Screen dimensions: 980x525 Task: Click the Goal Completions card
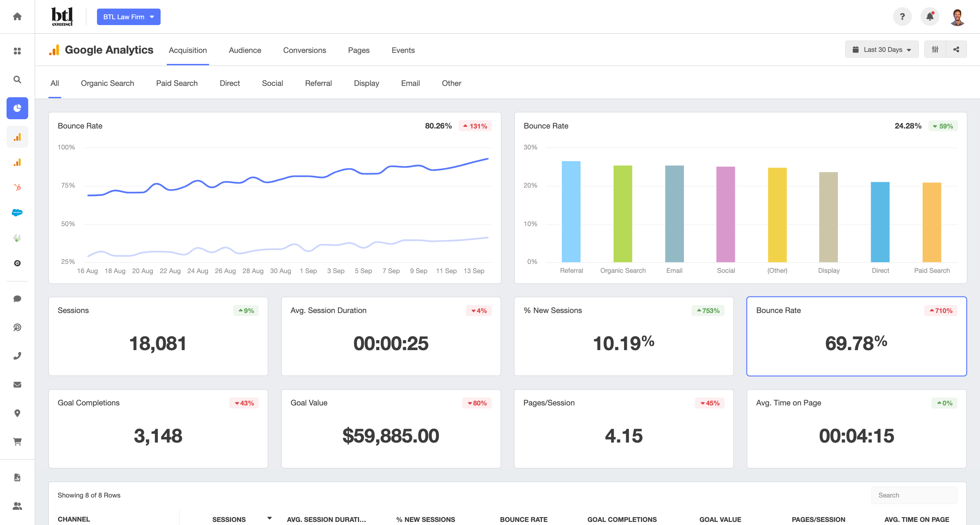(158, 429)
